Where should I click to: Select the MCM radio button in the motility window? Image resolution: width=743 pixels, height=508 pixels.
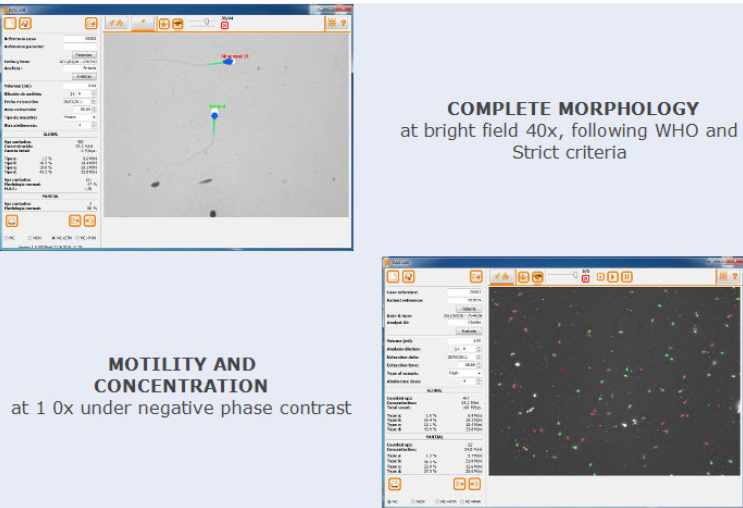tap(413, 500)
